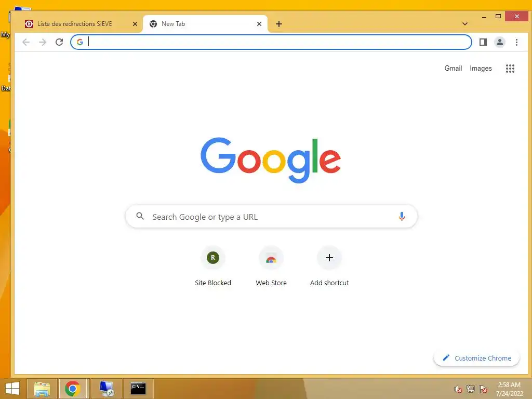Open the Action Center flag icon

click(x=483, y=389)
